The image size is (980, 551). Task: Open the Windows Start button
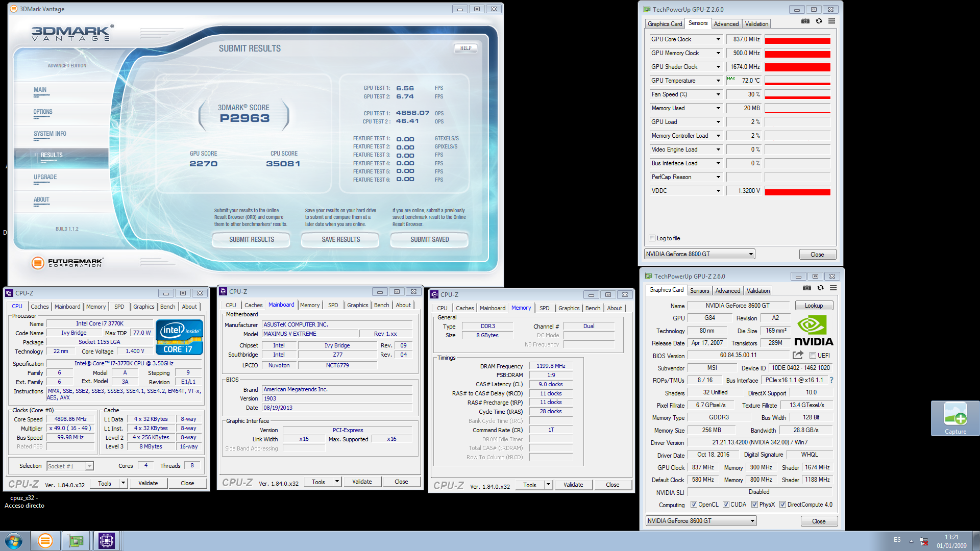pos(14,541)
